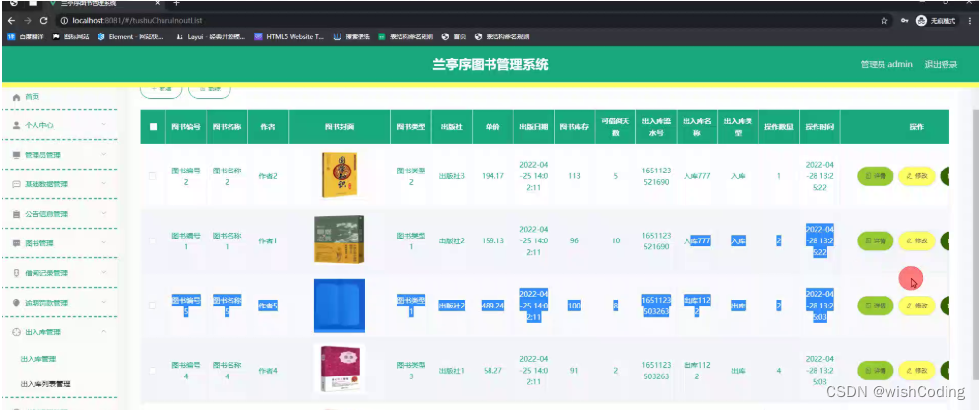Collapse 出入库管理 using its up chevron

(103, 332)
